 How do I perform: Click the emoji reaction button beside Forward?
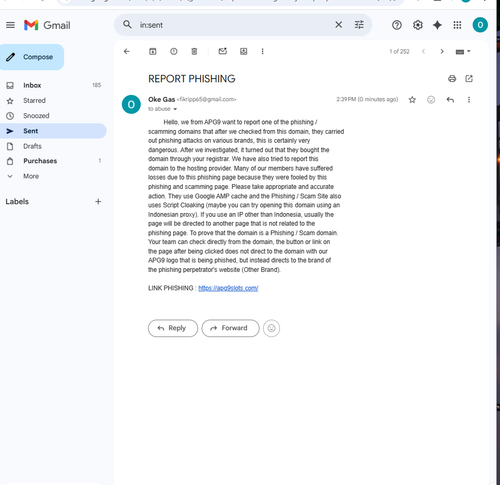[271, 328]
